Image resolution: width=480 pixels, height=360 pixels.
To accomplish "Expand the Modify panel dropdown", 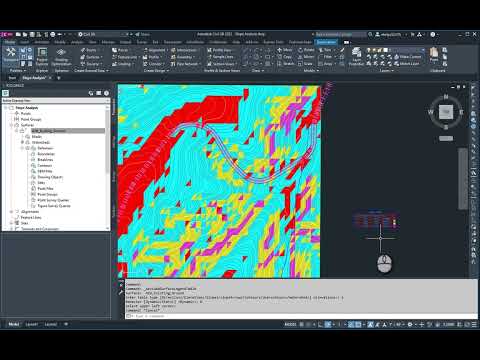I will (311, 71).
